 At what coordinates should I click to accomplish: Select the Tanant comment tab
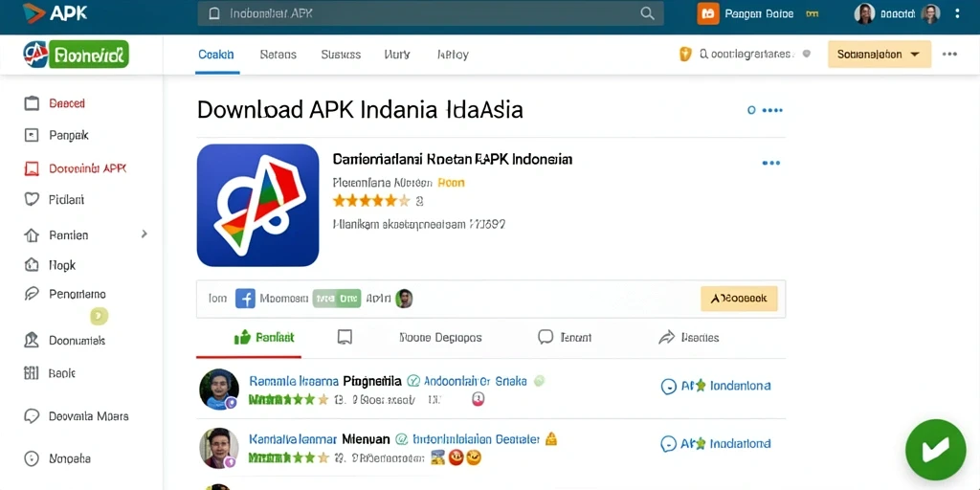coord(565,338)
